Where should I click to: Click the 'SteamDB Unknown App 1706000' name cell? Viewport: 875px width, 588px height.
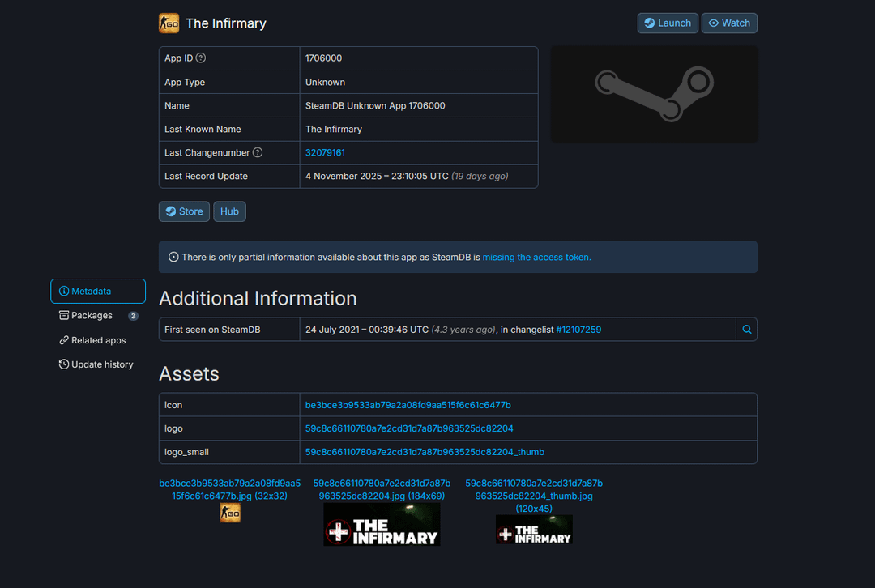pyautogui.click(x=419, y=105)
